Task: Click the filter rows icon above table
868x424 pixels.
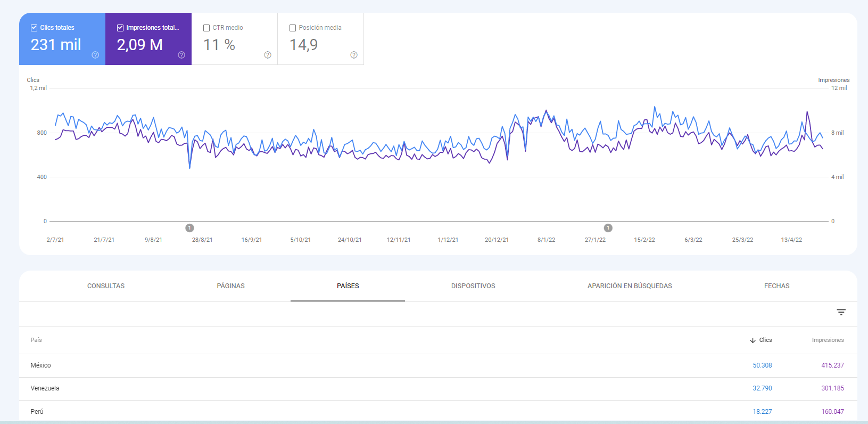Action: click(x=841, y=312)
